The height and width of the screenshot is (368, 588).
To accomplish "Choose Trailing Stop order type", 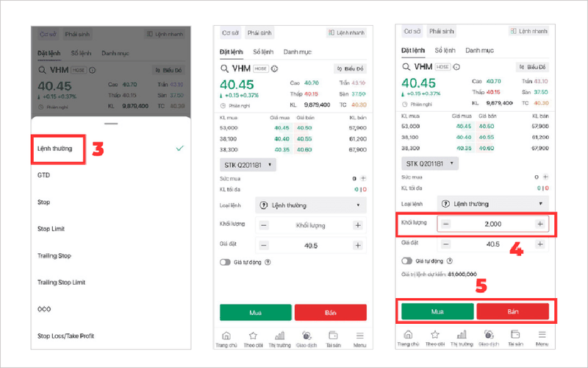I will tap(54, 255).
